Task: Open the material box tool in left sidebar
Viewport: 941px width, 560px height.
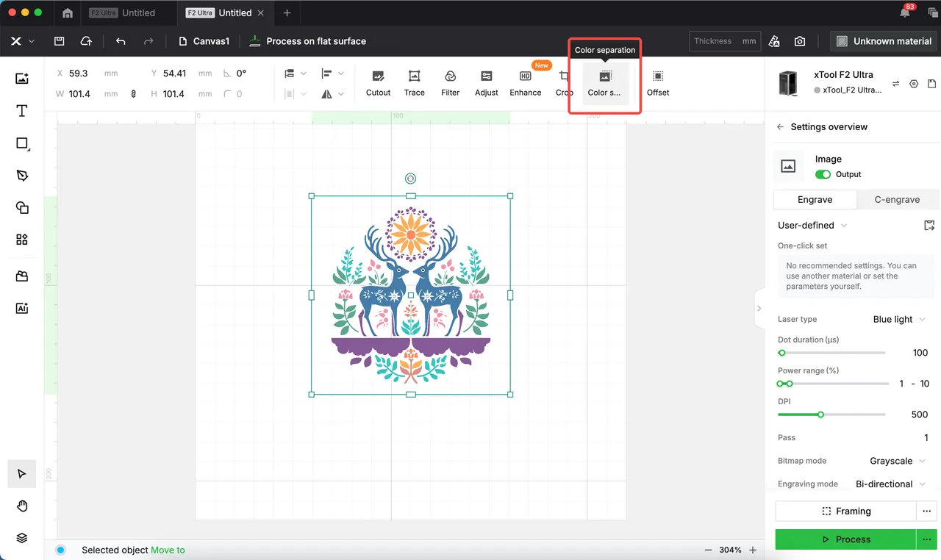Action: pos(22,276)
